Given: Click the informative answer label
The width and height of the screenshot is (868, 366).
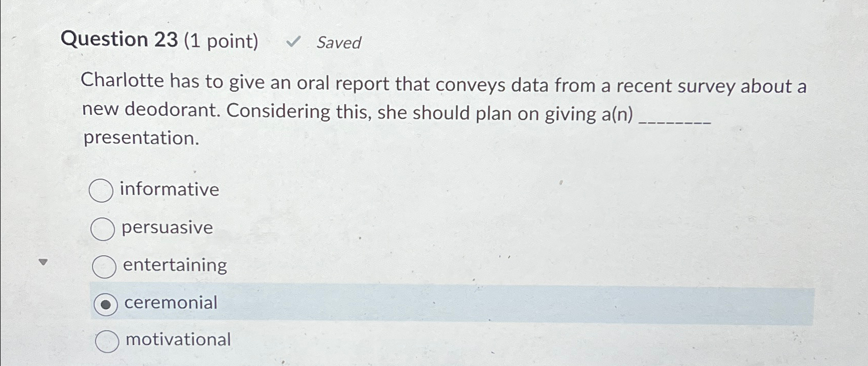Looking at the screenshot, I should point(168,190).
